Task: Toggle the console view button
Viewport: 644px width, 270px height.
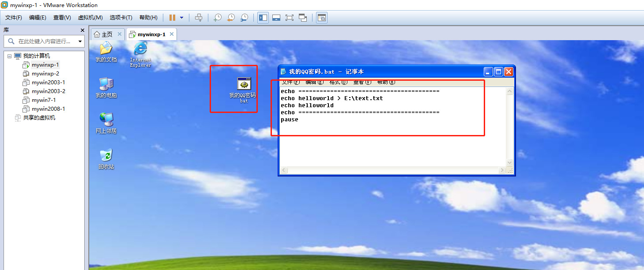Action: tap(322, 18)
